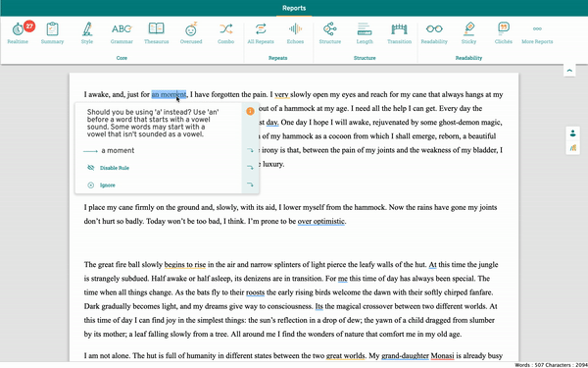Open the Combo report

point(225,33)
